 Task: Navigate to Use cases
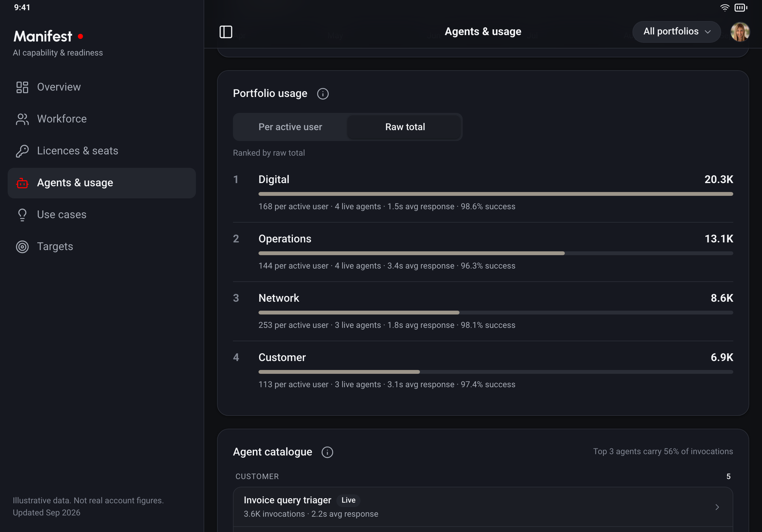tap(101, 215)
